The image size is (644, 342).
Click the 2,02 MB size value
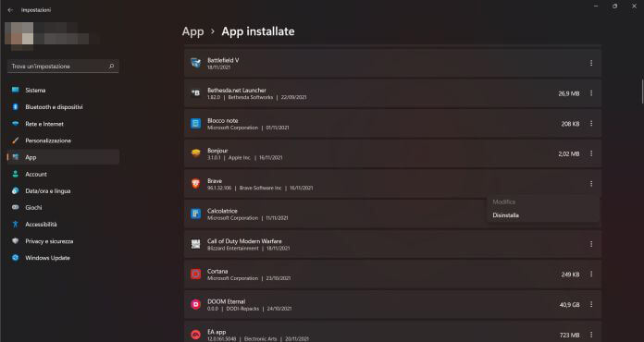point(569,153)
